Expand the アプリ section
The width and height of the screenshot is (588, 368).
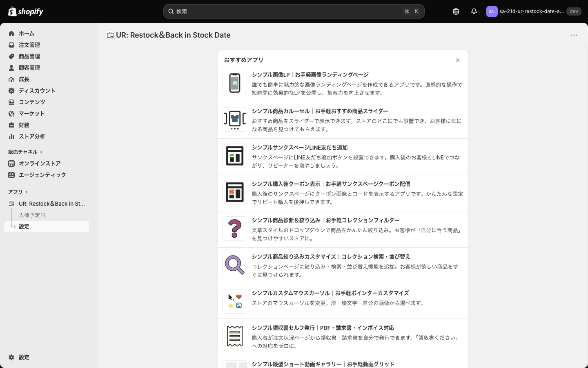(x=18, y=192)
